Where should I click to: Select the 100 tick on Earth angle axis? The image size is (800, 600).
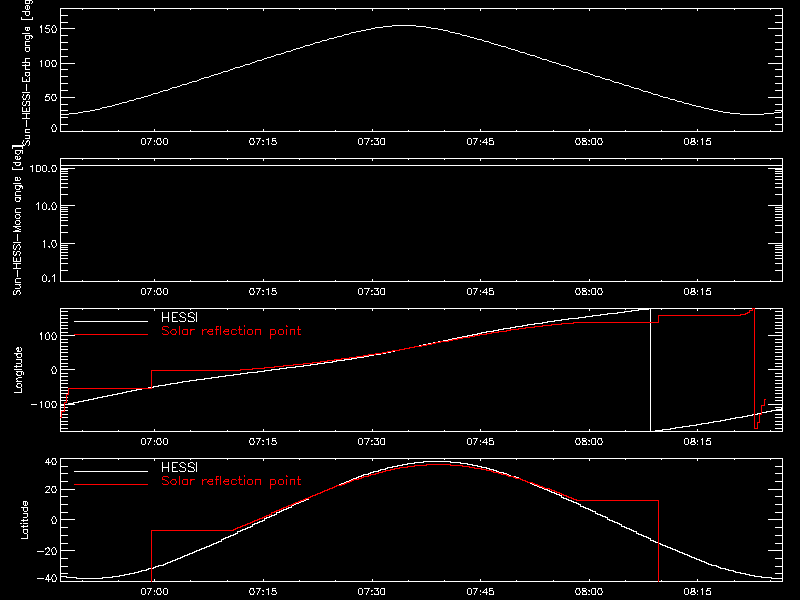[x=47, y=64]
